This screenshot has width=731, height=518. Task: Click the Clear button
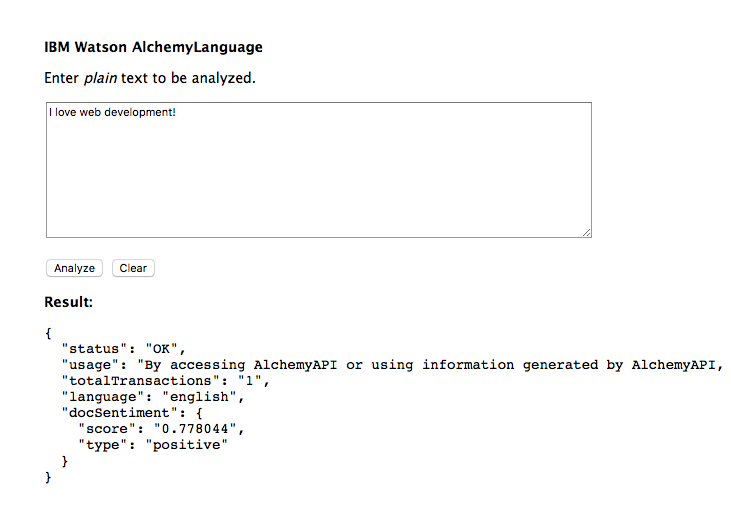pos(133,268)
